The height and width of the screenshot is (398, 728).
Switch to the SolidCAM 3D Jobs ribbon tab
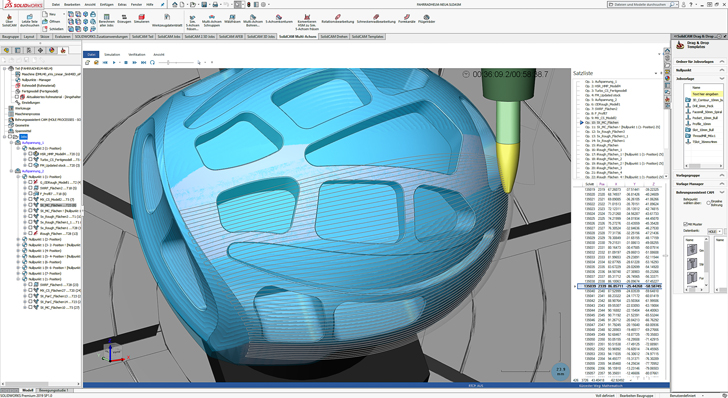click(261, 36)
